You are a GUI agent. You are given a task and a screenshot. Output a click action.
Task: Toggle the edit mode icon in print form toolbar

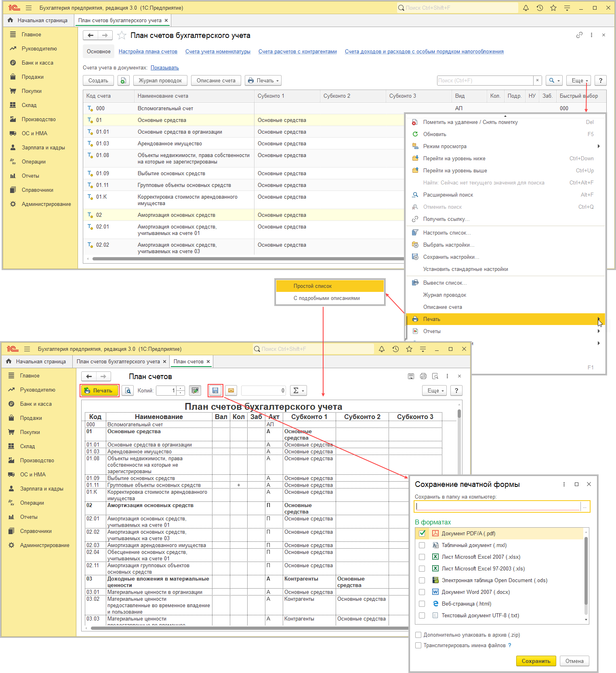pyautogui.click(x=195, y=390)
